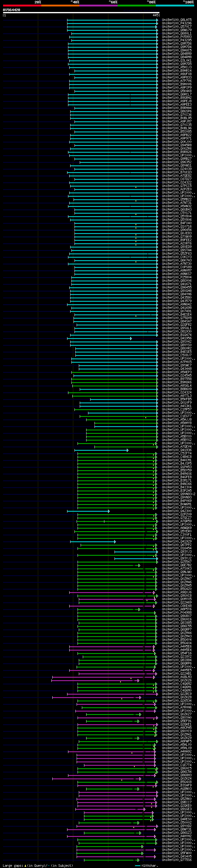Open hit UniRef100_O50002

click(x=177, y=822)
